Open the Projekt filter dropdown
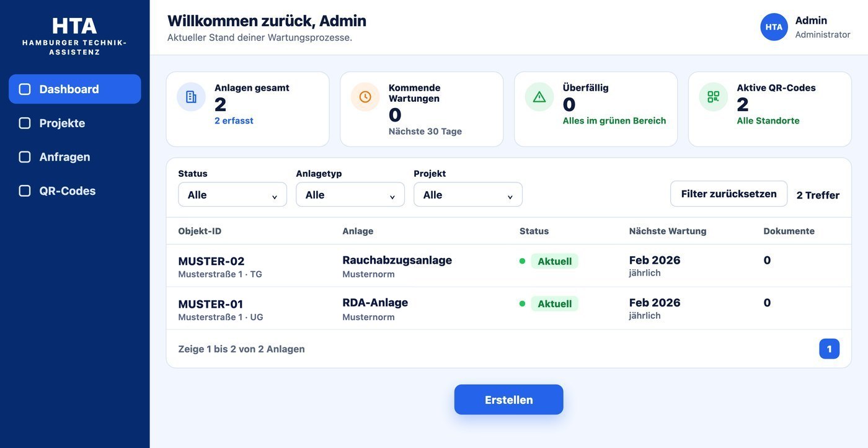This screenshot has height=448, width=868. coord(468,194)
